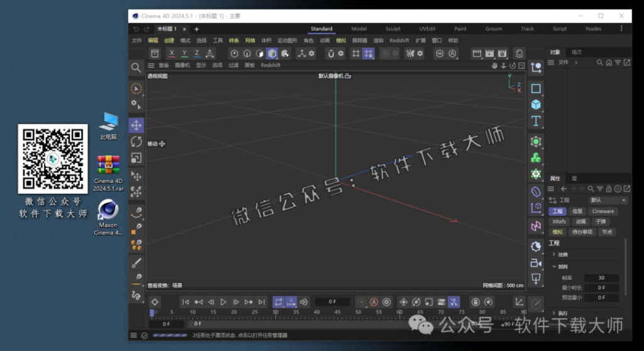Open the Attribute Manager hamburger menu
The height and width of the screenshot is (351, 644).
tap(551, 189)
